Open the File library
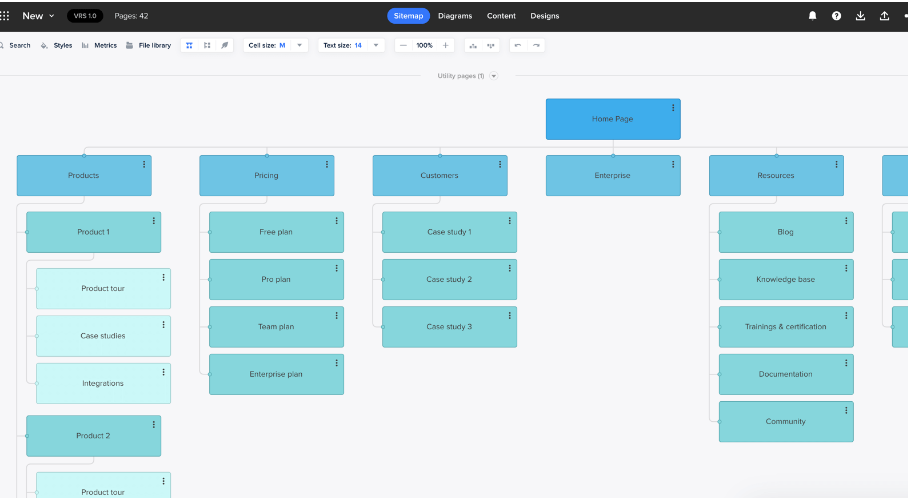 tap(148, 45)
